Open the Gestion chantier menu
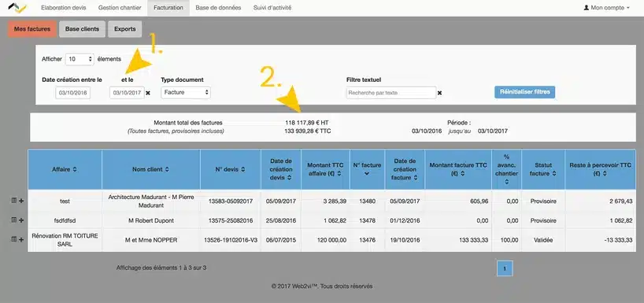 click(120, 8)
